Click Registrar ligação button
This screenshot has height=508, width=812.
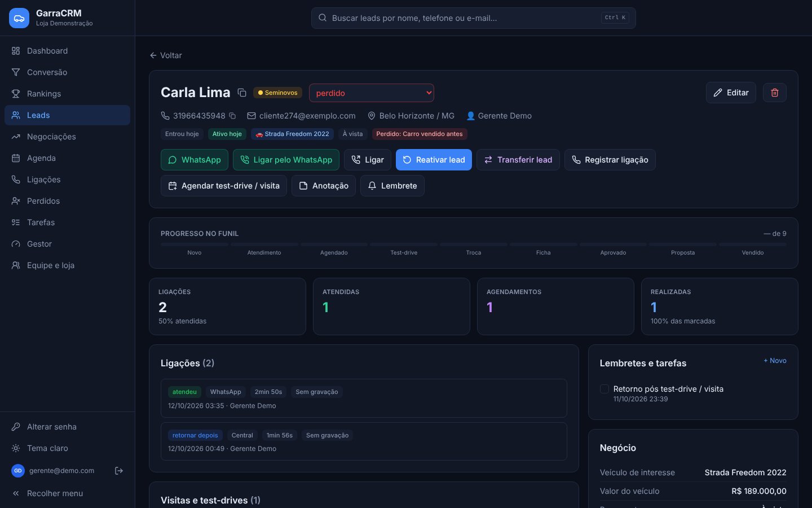[x=610, y=160]
